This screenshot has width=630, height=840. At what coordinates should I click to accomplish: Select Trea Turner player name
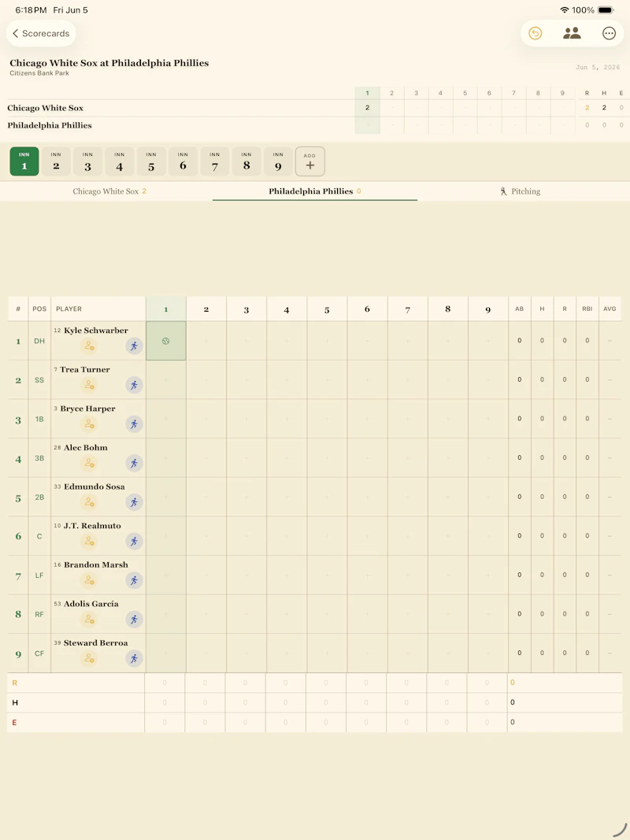[x=84, y=369]
